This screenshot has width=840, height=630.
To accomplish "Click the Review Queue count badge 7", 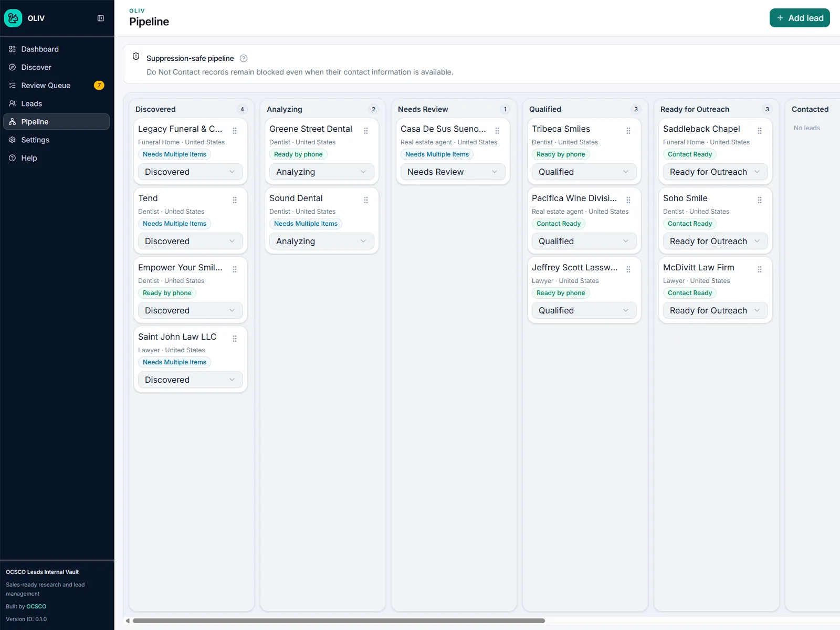I will 99,85.
